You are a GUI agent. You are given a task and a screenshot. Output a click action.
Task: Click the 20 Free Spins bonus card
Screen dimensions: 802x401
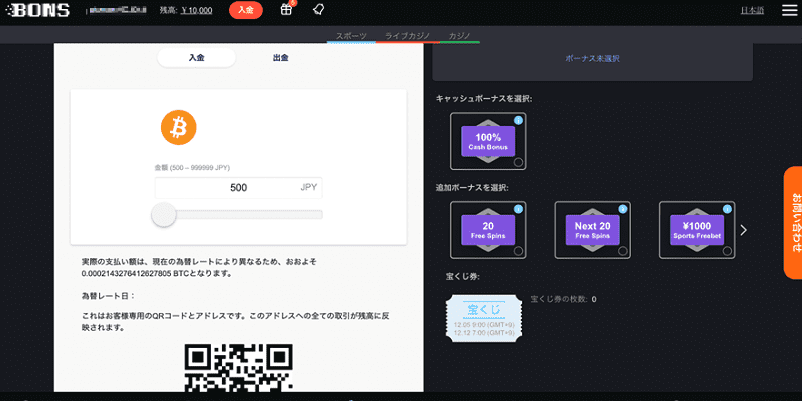[x=488, y=230]
